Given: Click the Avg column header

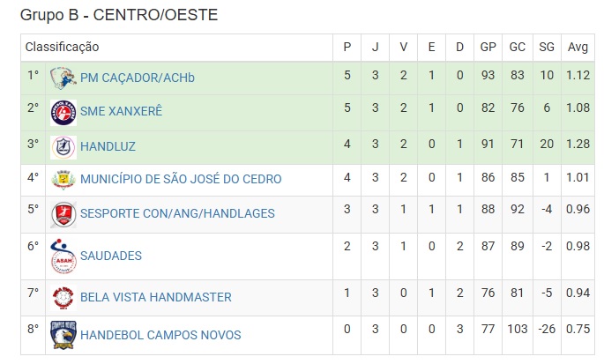Looking at the screenshot, I should coord(578,47).
